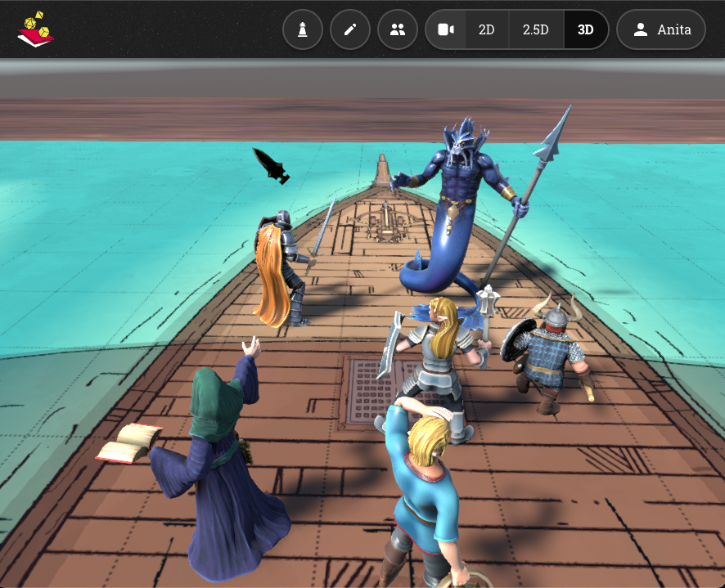Switch to 2.5D view mode

click(536, 29)
